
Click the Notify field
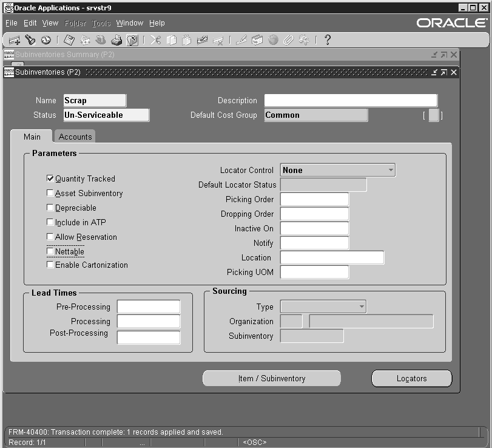coord(314,243)
